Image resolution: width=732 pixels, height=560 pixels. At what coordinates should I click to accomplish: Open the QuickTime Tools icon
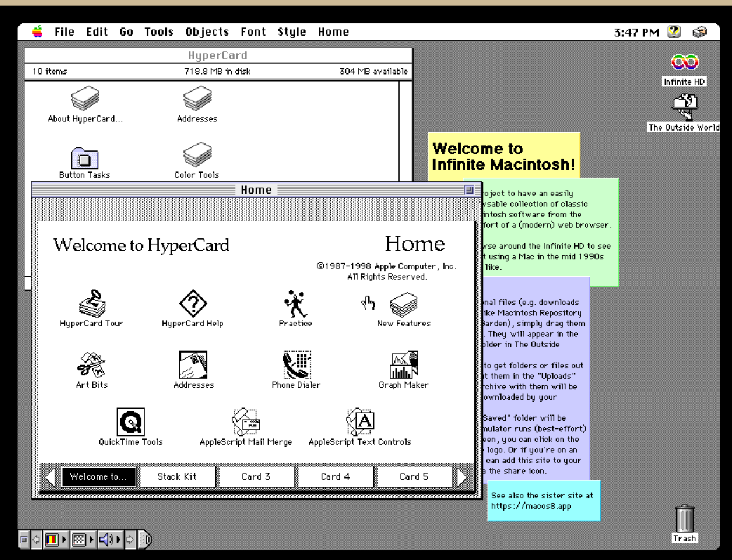tap(130, 422)
